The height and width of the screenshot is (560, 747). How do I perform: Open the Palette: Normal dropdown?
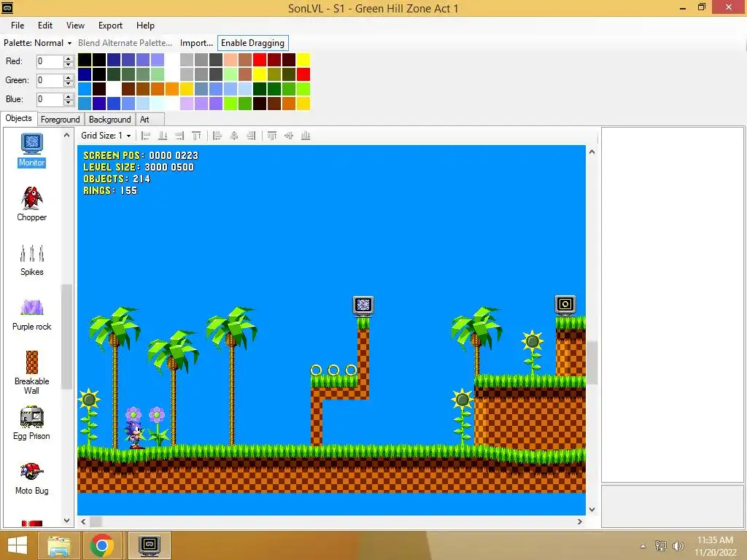click(38, 43)
